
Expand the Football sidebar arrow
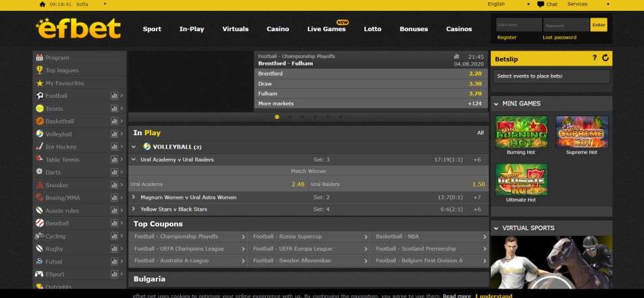pyautogui.click(x=122, y=96)
